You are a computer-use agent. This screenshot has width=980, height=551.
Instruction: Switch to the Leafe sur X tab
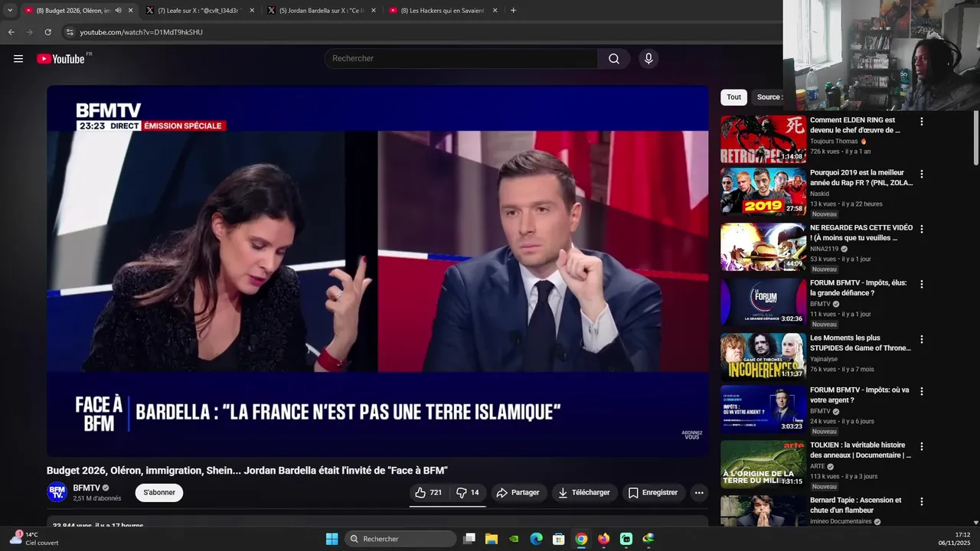(x=199, y=11)
